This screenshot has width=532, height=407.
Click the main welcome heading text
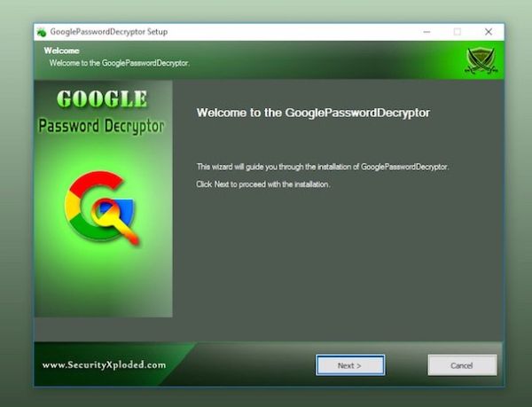(313, 113)
